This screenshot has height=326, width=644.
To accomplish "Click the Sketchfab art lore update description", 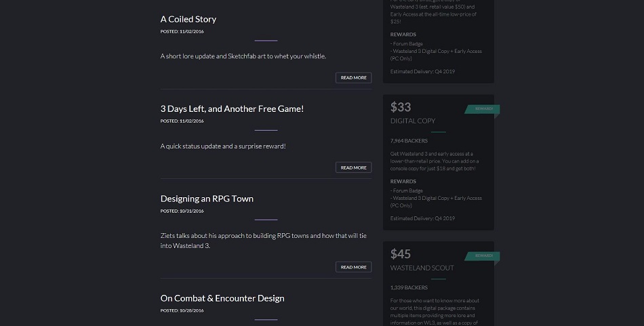I will tap(243, 56).
